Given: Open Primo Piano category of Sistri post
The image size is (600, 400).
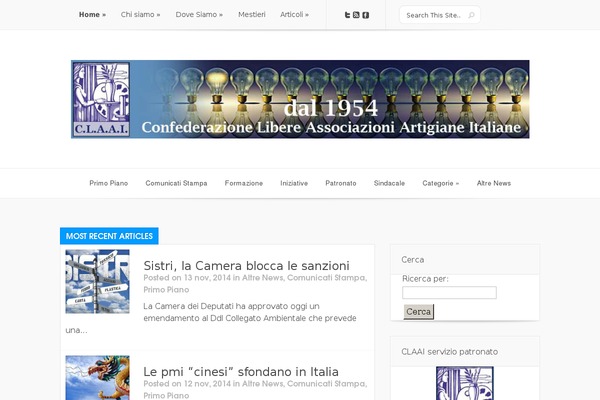Looking at the screenshot, I should [166, 290].
